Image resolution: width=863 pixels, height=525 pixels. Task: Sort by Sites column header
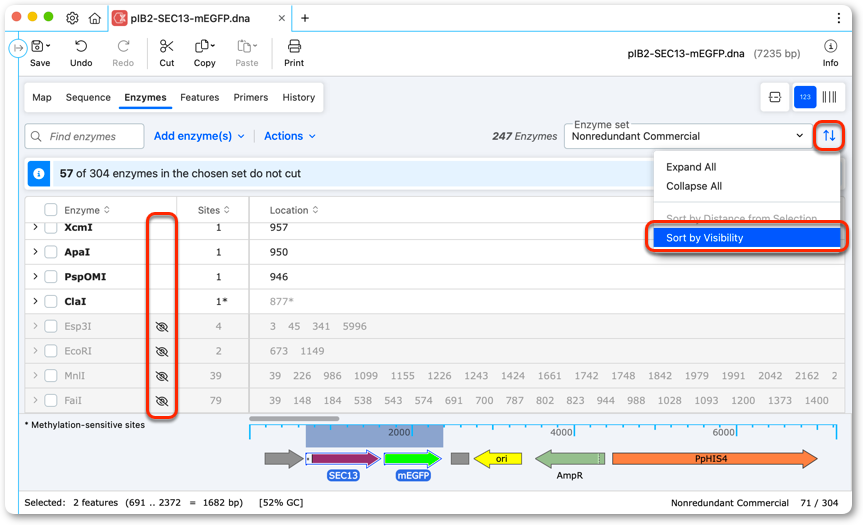pos(214,210)
